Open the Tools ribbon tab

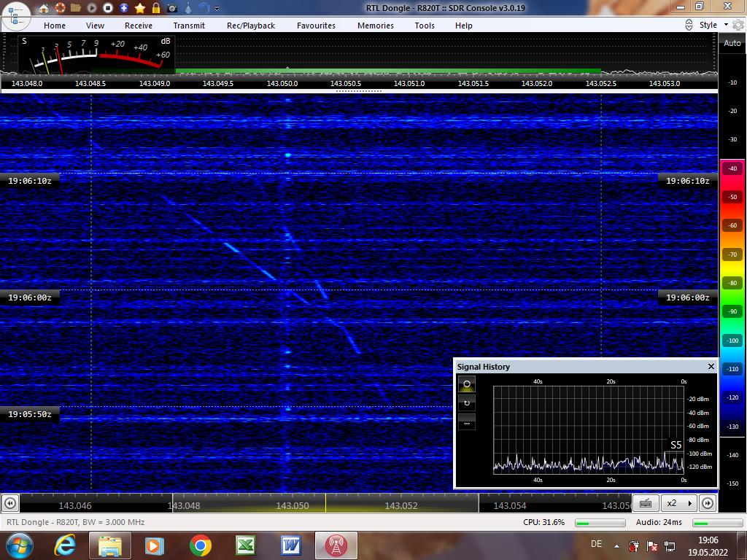click(425, 26)
